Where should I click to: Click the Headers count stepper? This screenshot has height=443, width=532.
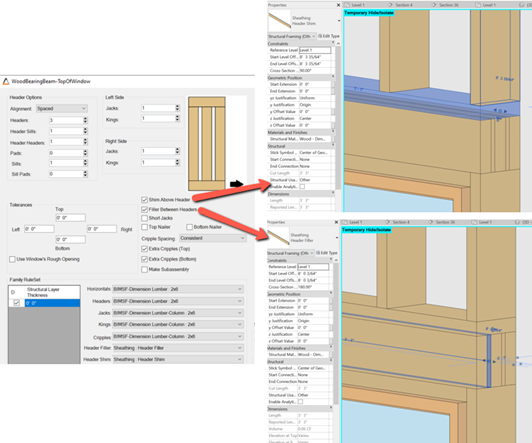pos(85,120)
